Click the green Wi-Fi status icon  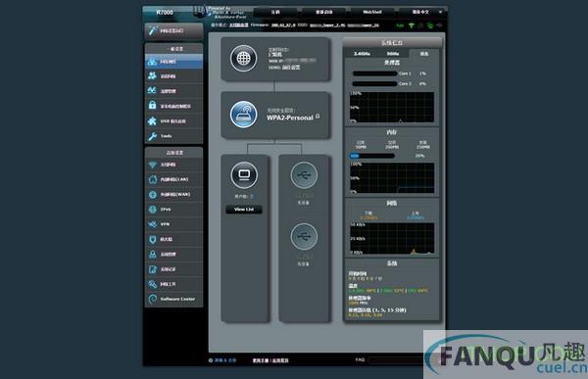(x=412, y=25)
